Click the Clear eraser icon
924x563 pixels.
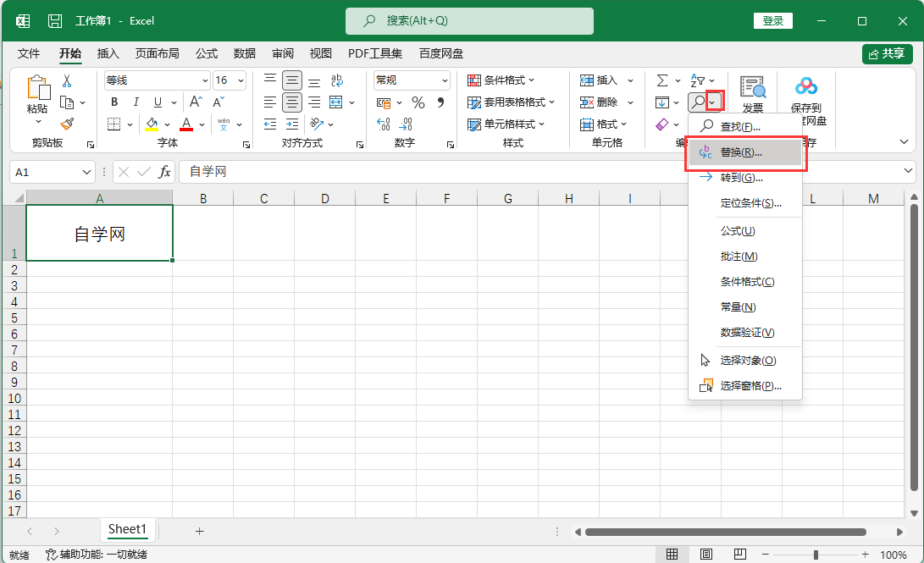click(x=662, y=124)
